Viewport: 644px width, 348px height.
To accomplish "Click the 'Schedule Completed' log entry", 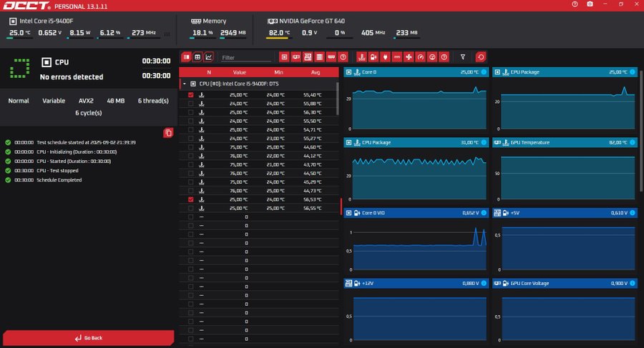I will [x=59, y=180].
